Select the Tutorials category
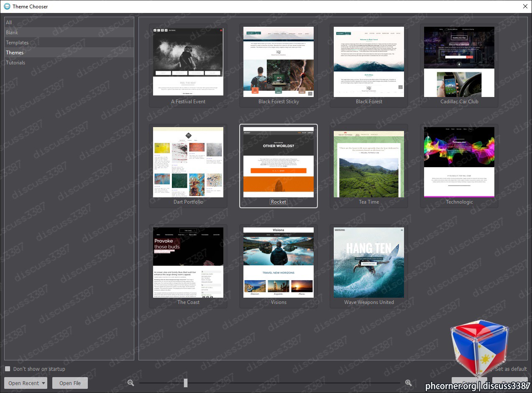The width and height of the screenshot is (532, 393). (69, 63)
